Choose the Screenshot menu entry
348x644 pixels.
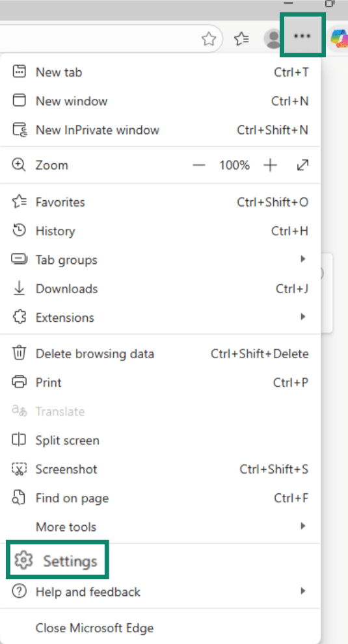[161, 469]
